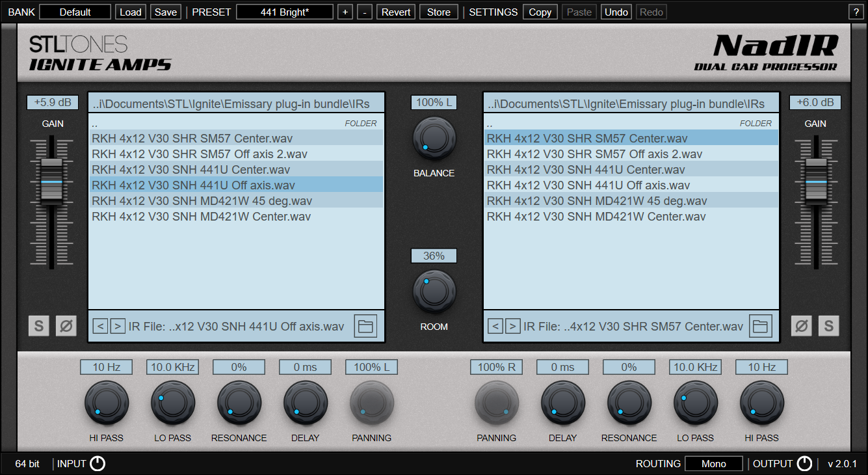Click the right DELAY knob

(x=563, y=403)
